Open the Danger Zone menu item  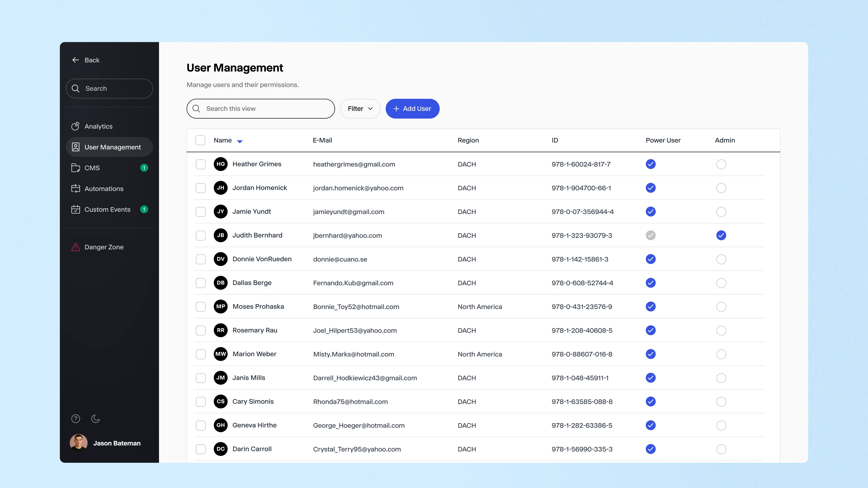coord(104,247)
